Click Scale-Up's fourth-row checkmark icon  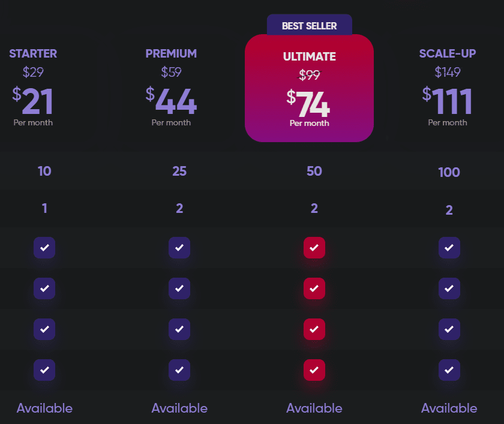[x=449, y=370]
